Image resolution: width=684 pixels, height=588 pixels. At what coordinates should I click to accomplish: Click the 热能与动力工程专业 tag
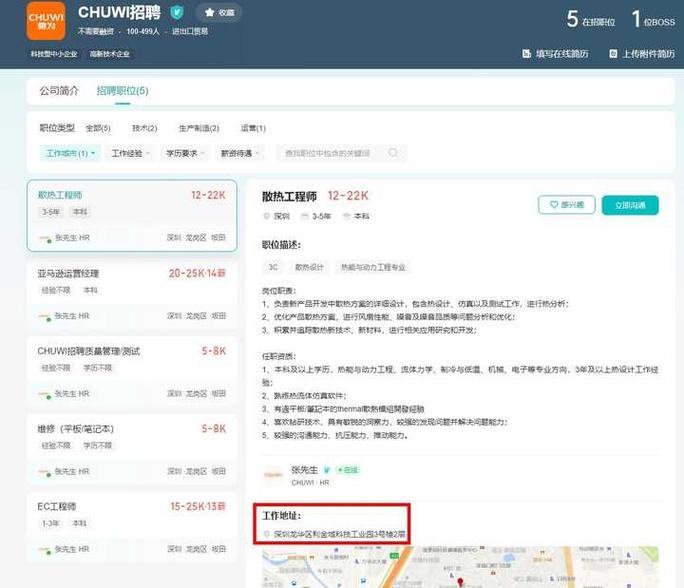click(373, 267)
